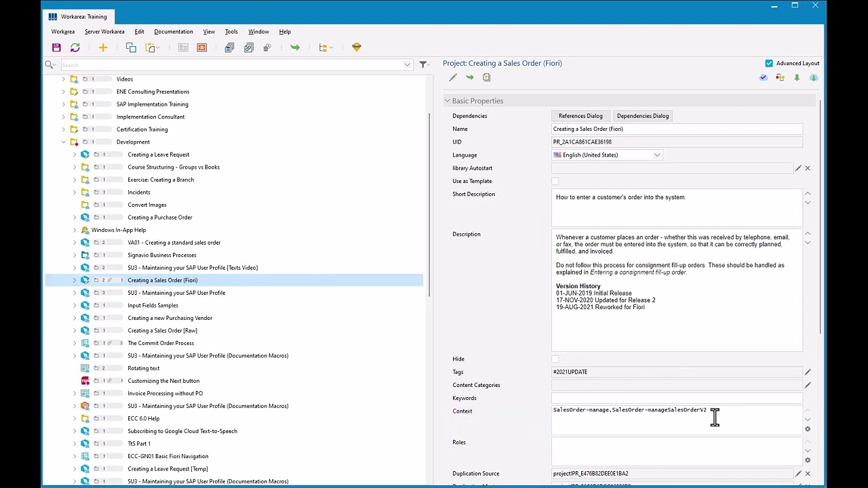Clear the library Autostart field with X icon
The width and height of the screenshot is (868, 488).
coord(808,168)
